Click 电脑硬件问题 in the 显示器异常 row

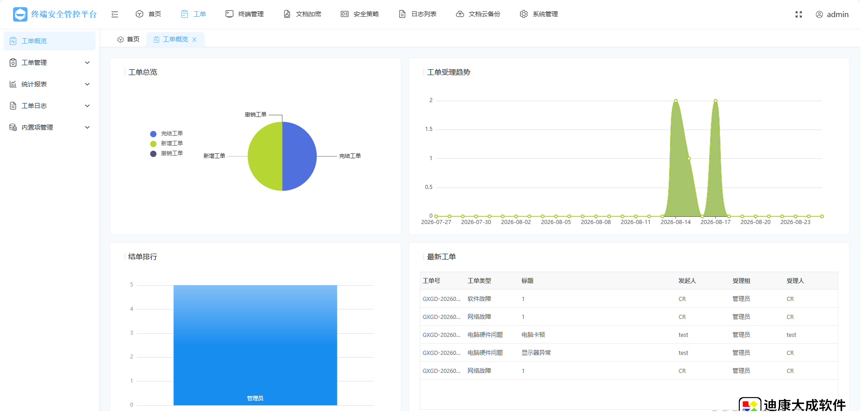[x=485, y=353]
